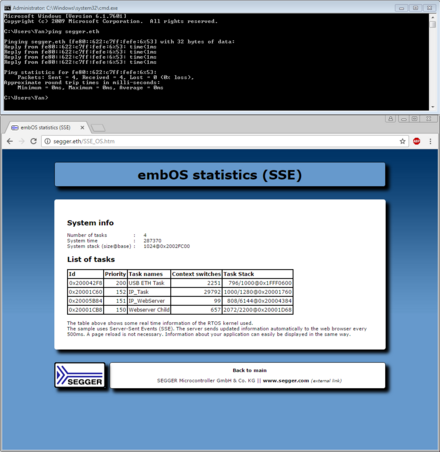Click the site info icon in address bar
This screenshot has width=440, height=452.
pos(47,141)
